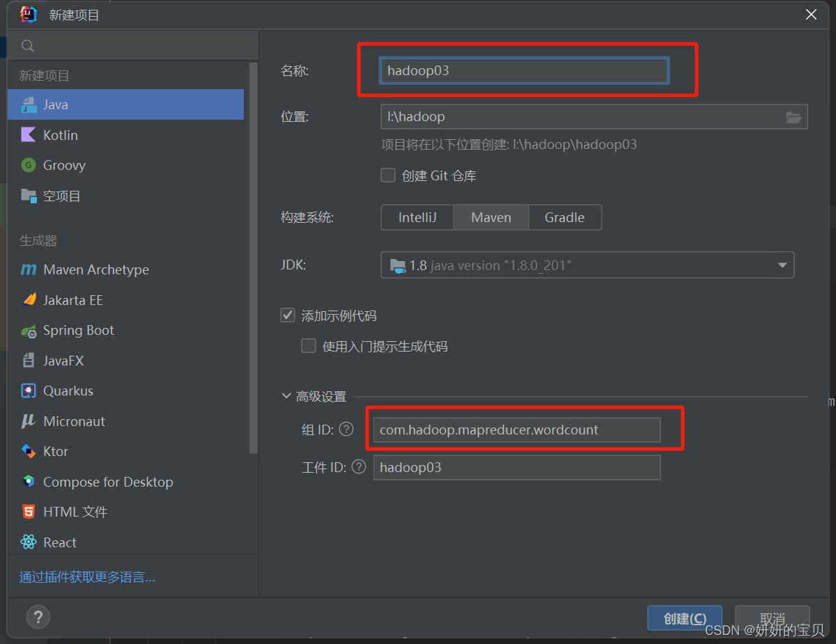Enable the 创建 Git 仓库 checkbox
Screen dimensions: 836x644
(x=388, y=175)
